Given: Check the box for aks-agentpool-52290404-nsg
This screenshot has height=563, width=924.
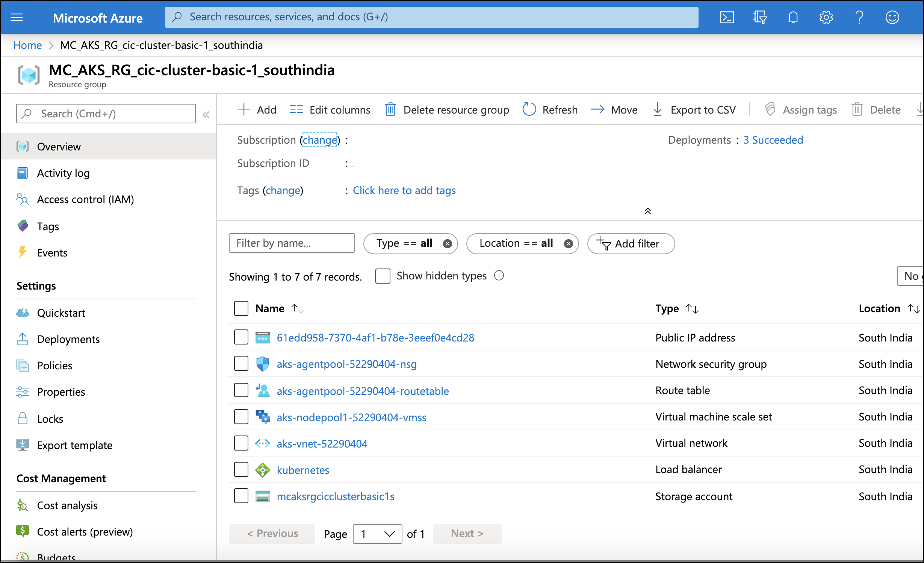Looking at the screenshot, I should [241, 363].
